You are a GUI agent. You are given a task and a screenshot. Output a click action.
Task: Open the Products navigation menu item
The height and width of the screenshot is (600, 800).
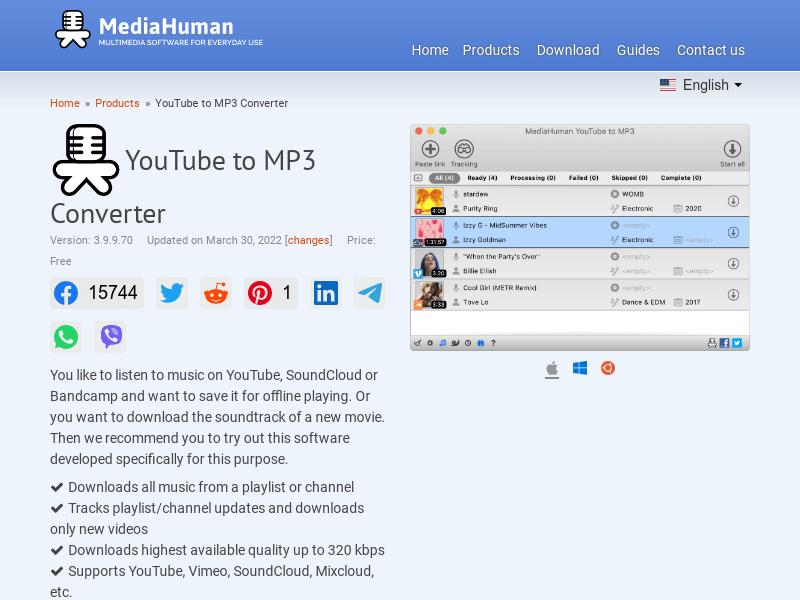coord(491,50)
